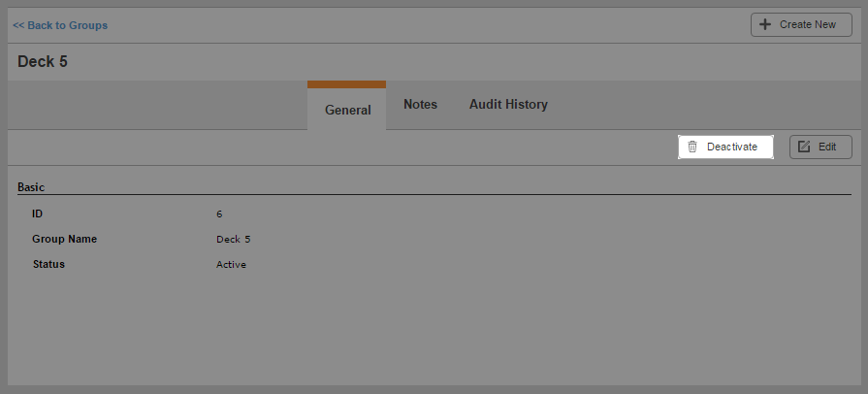Click the ID field label
The image size is (868, 394).
coord(37,213)
